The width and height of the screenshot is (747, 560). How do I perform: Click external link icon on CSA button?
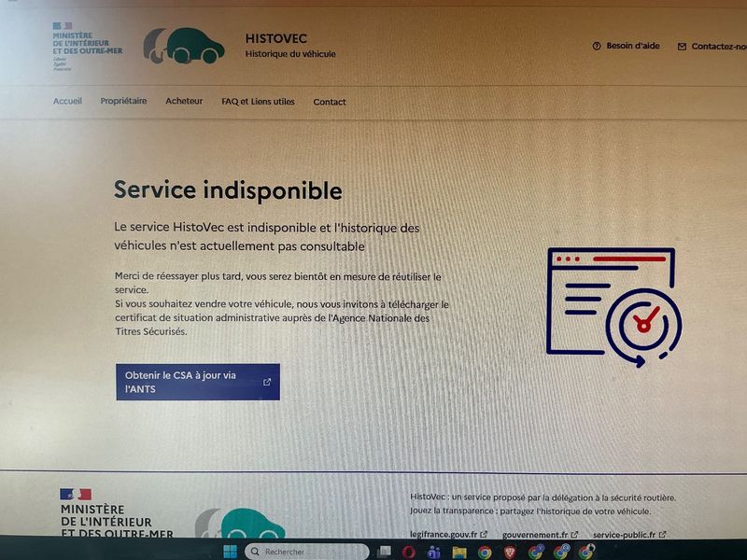(x=267, y=382)
